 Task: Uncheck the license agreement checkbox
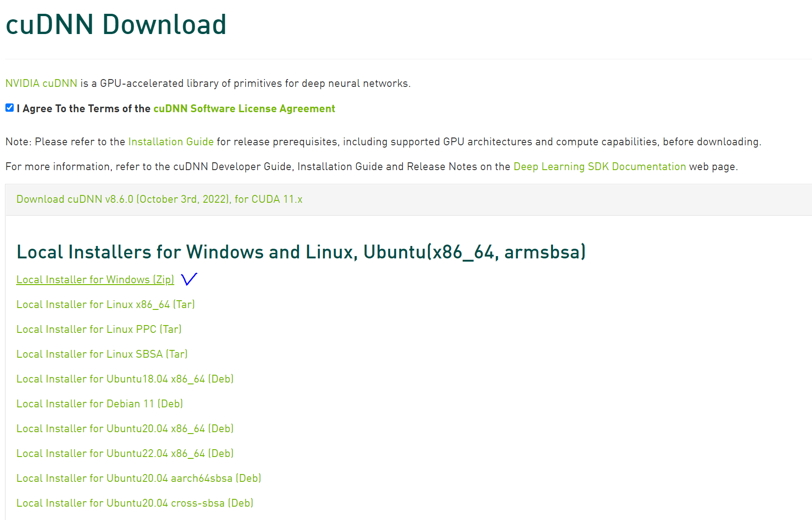click(10, 108)
